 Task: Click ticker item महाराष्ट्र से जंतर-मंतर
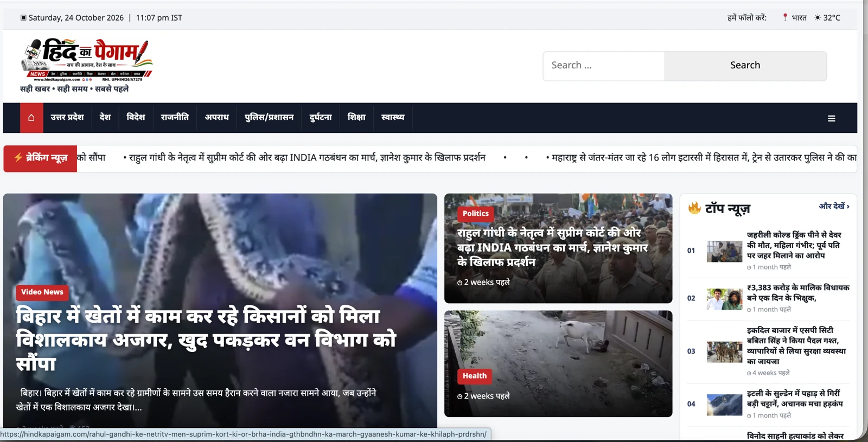[x=701, y=158]
